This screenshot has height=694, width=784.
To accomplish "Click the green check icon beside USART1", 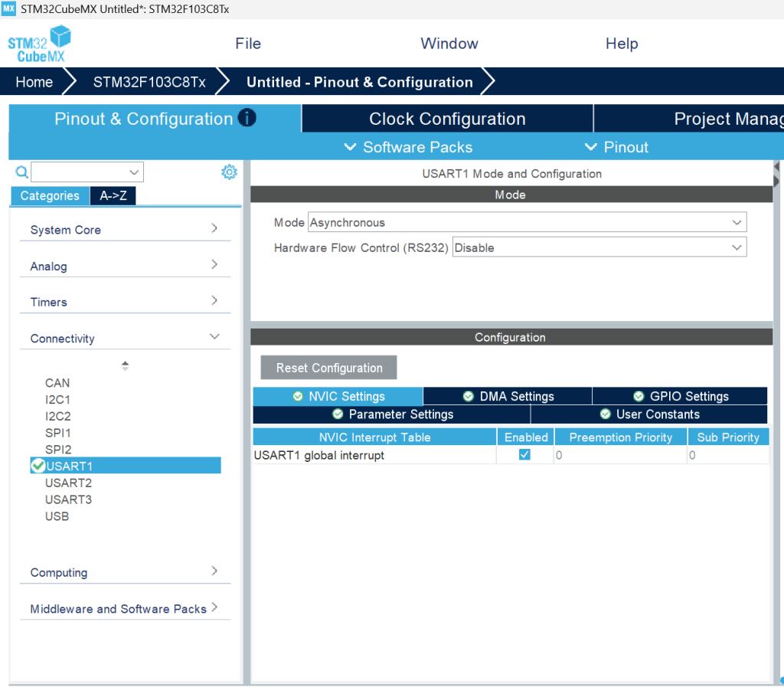I will pos(38,466).
